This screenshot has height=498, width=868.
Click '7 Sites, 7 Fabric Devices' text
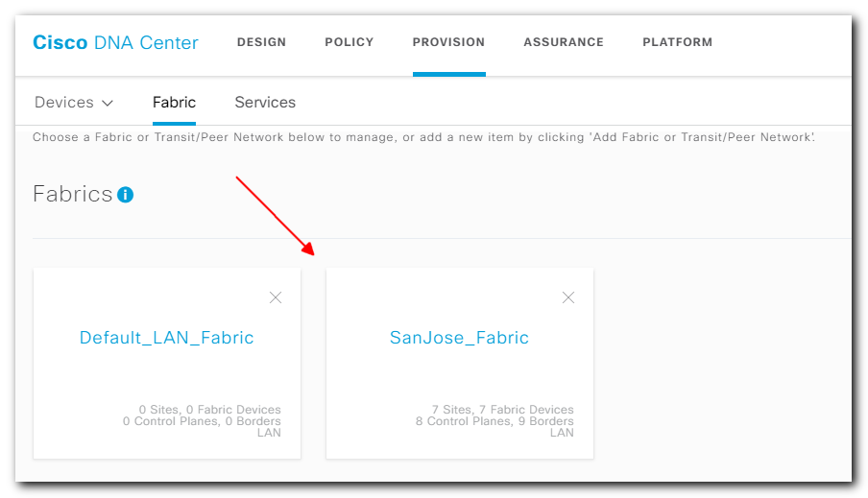(x=502, y=410)
